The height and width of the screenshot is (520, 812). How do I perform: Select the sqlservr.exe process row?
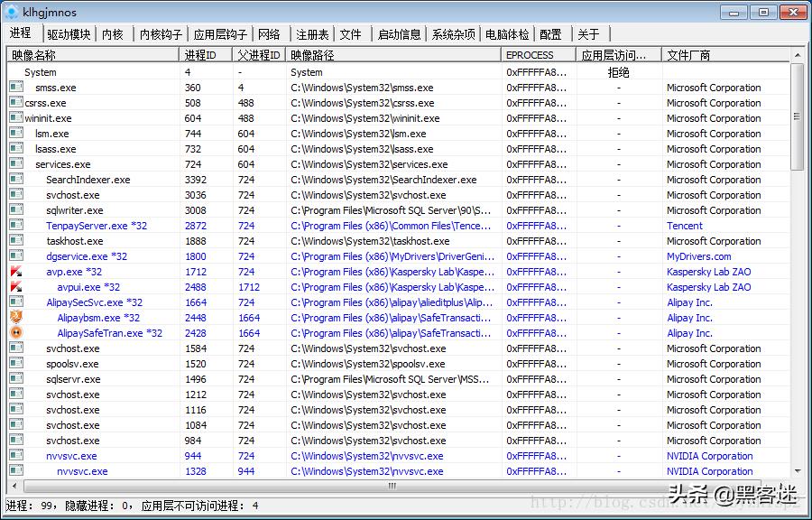pos(73,379)
